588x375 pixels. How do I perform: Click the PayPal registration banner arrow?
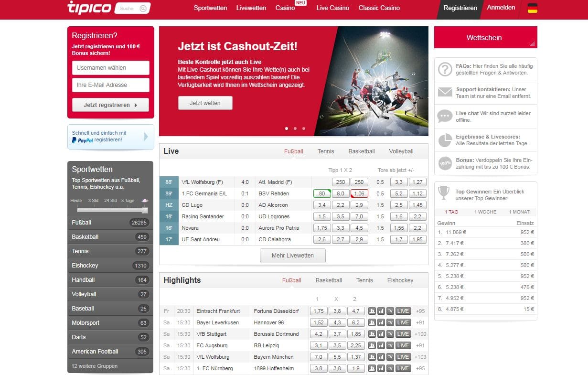coord(146,137)
